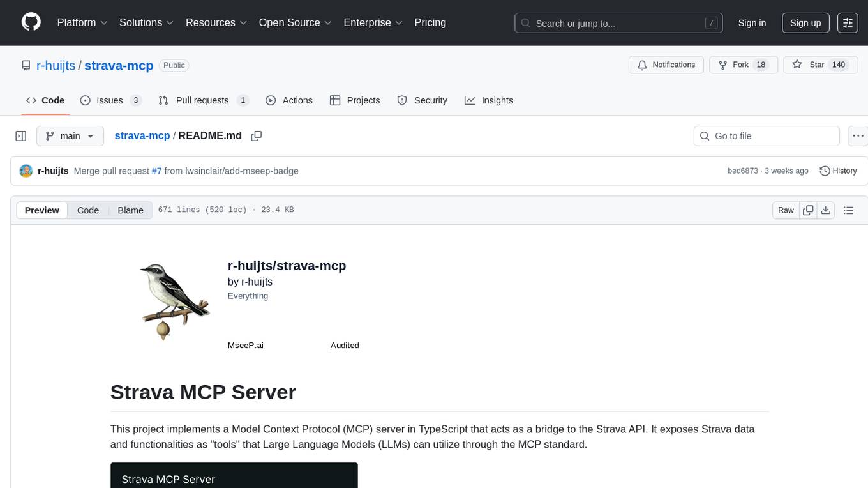Open the r-huijts owner profile link
Viewport: 868px width, 488px height.
point(56,65)
